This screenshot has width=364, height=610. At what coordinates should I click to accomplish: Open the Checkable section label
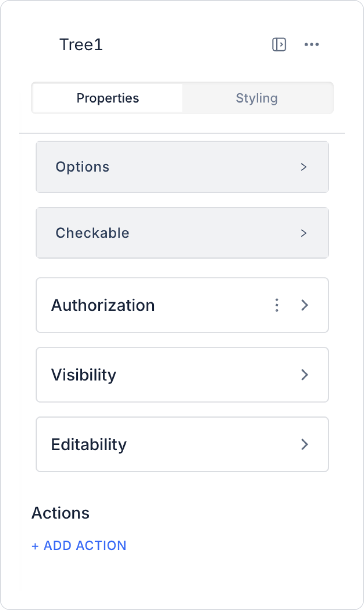click(92, 233)
